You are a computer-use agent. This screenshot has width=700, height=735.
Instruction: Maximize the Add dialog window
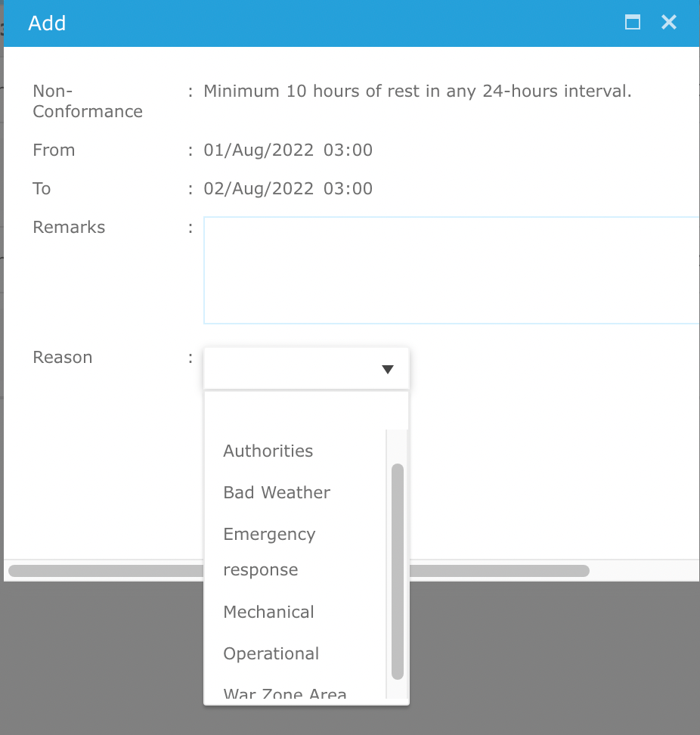point(633,22)
